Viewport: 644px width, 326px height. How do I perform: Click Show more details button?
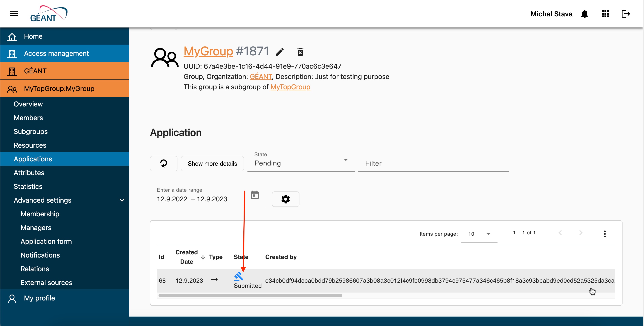click(212, 163)
